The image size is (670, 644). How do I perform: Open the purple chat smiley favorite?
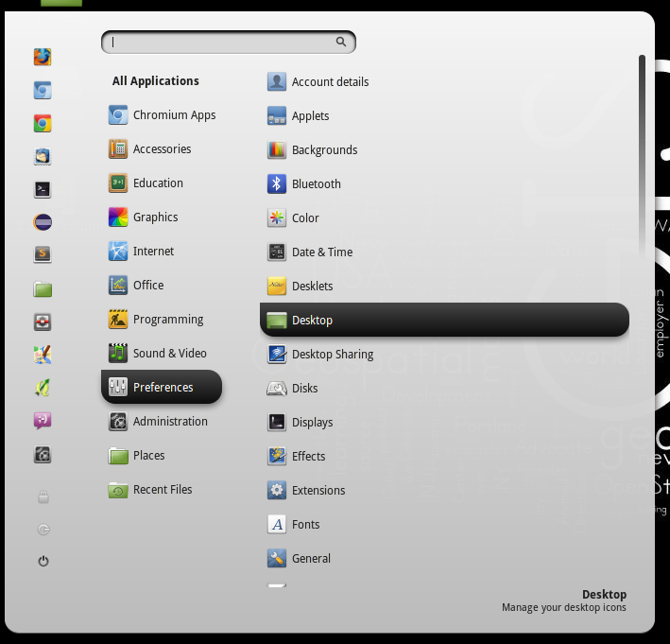click(x=43, y=421)
